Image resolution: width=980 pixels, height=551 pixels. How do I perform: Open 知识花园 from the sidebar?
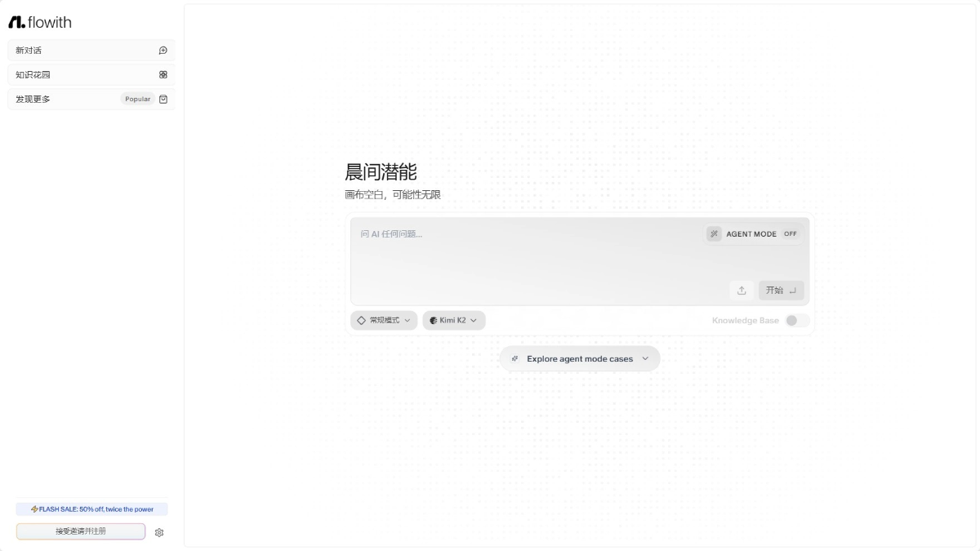point(33,75)
